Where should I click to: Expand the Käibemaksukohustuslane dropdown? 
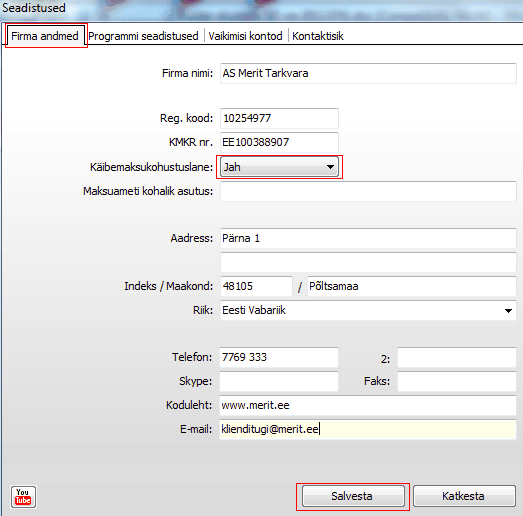(279, 167)
